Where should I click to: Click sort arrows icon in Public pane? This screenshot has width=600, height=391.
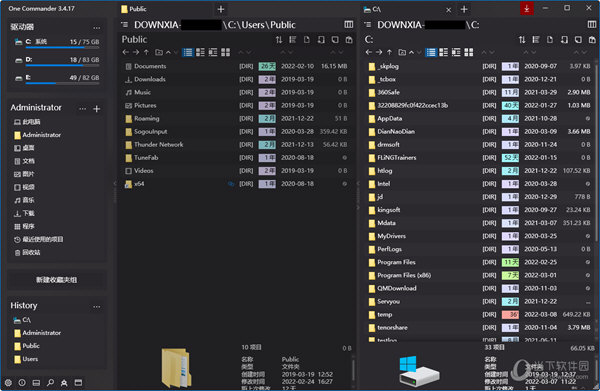coord(279,40)
